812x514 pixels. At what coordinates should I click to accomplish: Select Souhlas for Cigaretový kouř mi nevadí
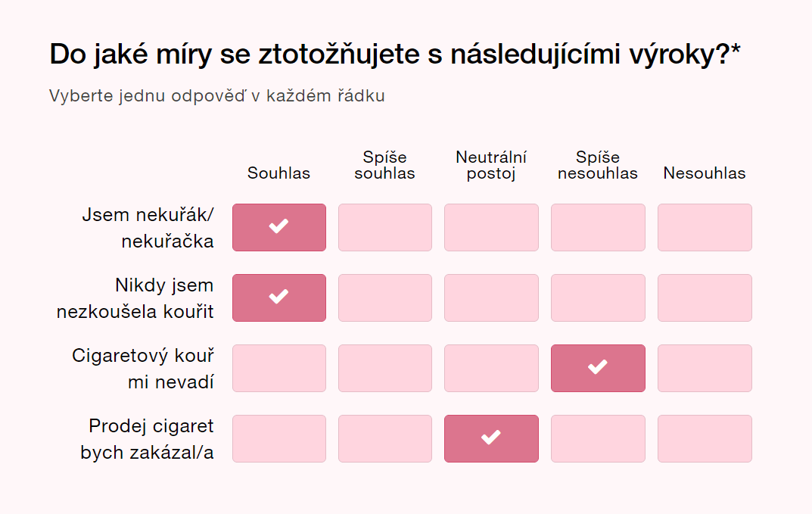point(279,368)
